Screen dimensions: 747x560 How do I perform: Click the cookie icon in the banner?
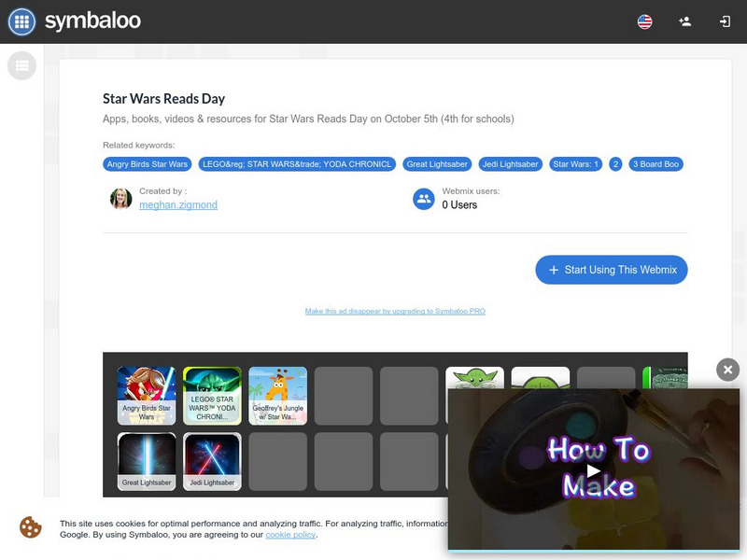(31, 527)
